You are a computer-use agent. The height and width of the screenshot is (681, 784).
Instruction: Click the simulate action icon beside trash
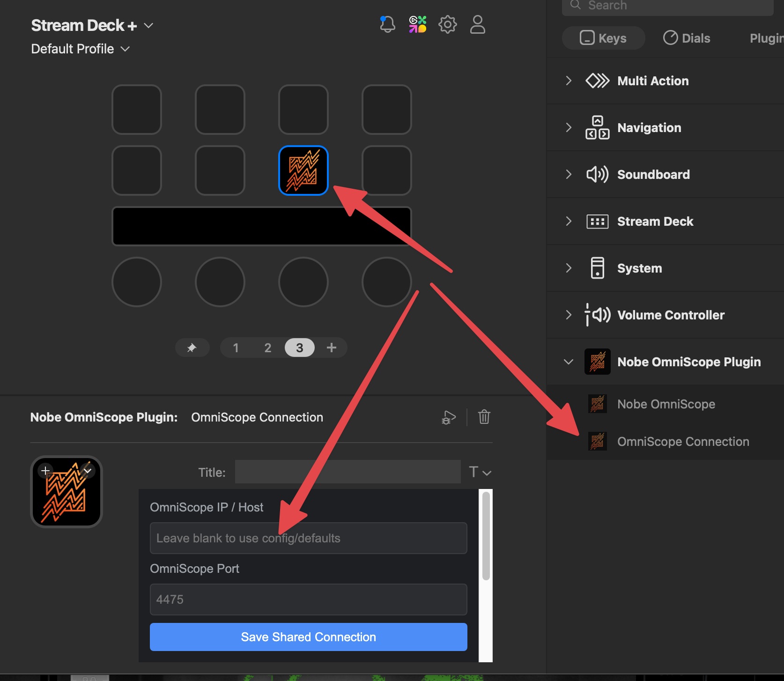click(449, 417)
